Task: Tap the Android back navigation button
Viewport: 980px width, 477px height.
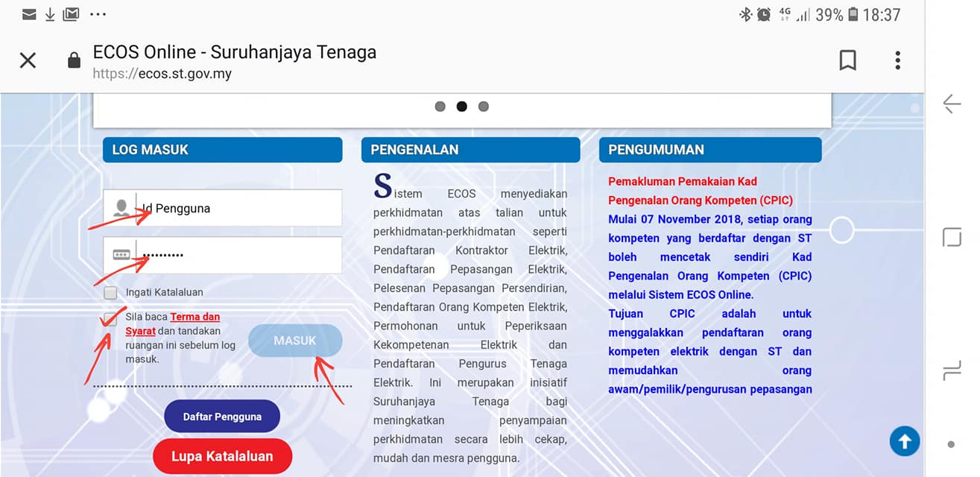Action: pyautogui.click(x=952, y=104)
